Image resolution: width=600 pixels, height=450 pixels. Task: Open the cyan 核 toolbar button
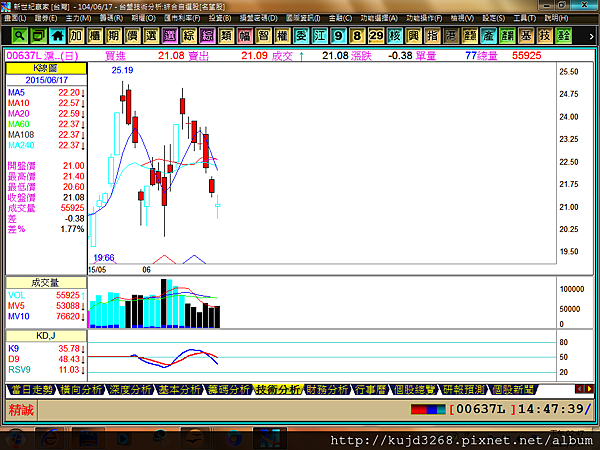(x=395, y=36)
